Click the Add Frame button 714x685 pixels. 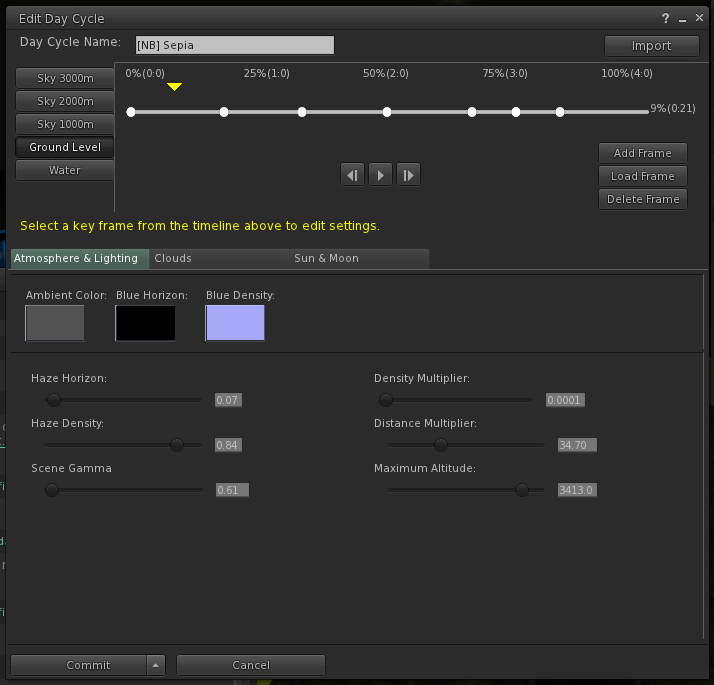tap(643, 153)
